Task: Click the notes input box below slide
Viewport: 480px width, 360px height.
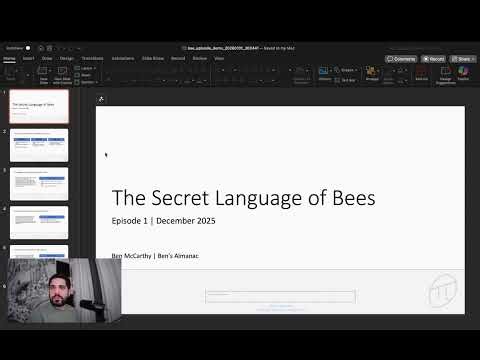Action: tap(281, 296)
